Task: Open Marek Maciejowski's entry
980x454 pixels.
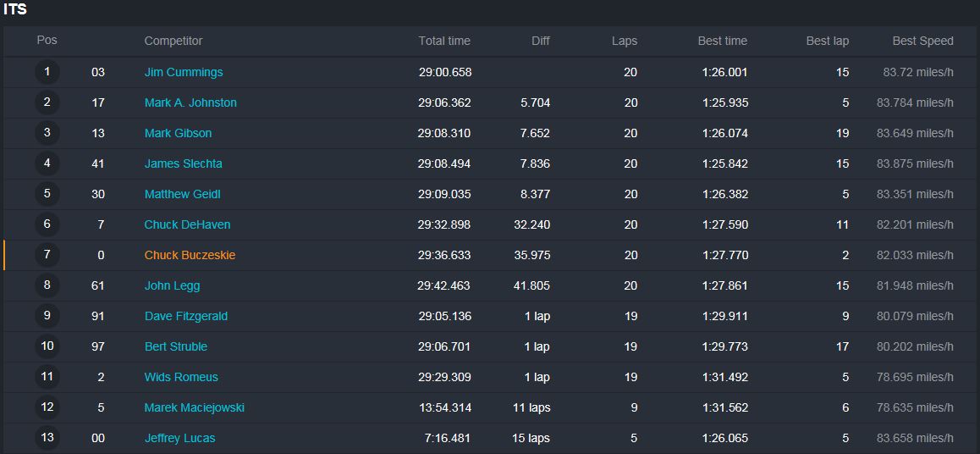Action: pyautogui.click(x=195, y=407)
